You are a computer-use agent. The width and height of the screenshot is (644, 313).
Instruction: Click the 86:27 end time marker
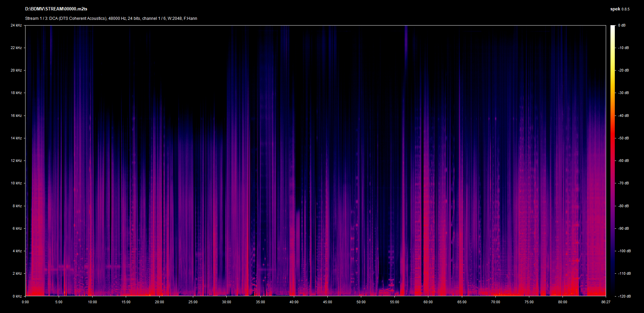606,302
